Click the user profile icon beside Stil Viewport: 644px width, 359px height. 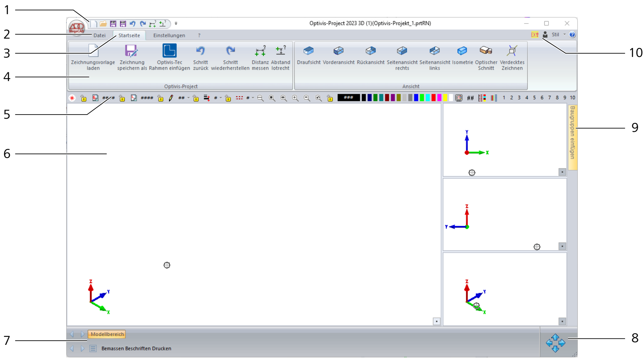coord(545,34)
